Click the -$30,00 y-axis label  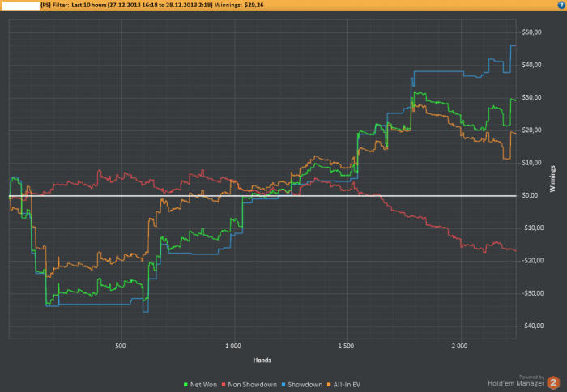point(533,293)
